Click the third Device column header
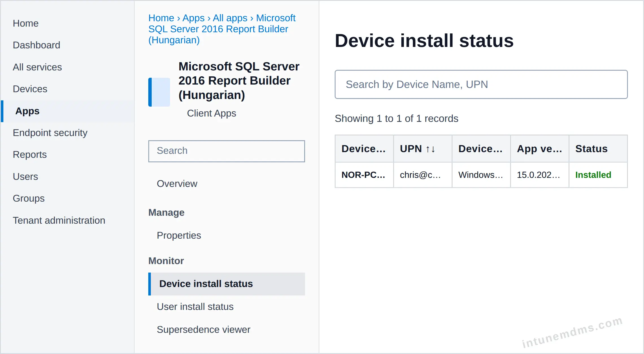This screenshot has height=354, width=644. (481, 149)
